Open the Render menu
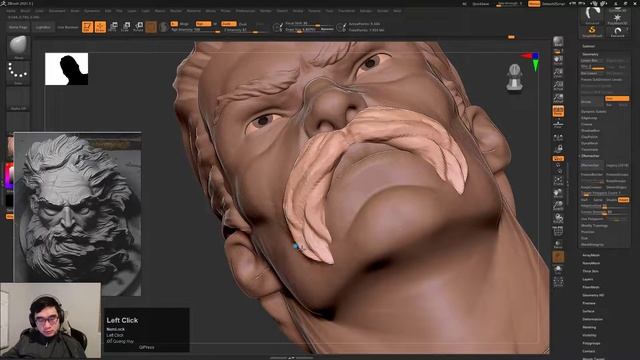 click(x=266, y=11)
